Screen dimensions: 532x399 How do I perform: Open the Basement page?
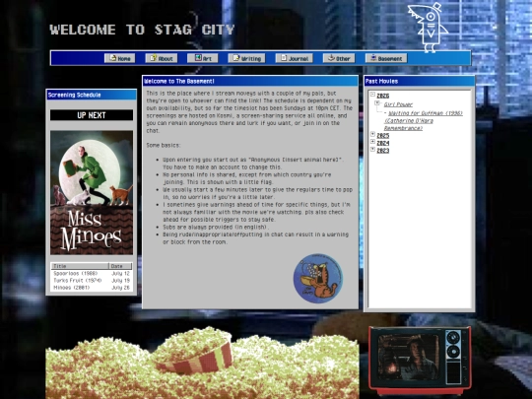pos(386,58)
